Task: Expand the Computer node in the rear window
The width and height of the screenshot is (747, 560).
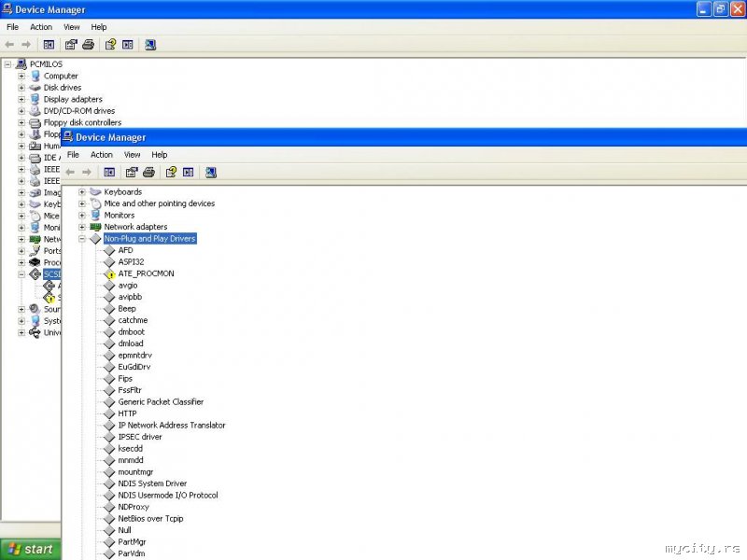Action: pyautogui.click(x=21, y=77)
